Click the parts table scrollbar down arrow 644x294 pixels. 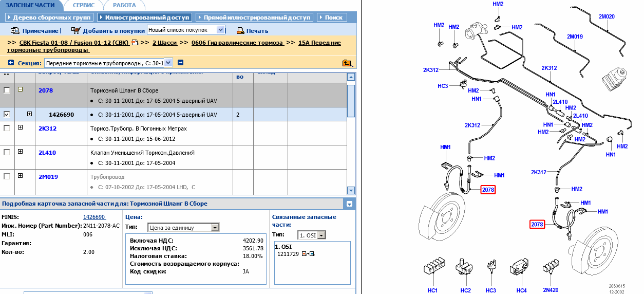pos(351,190)
